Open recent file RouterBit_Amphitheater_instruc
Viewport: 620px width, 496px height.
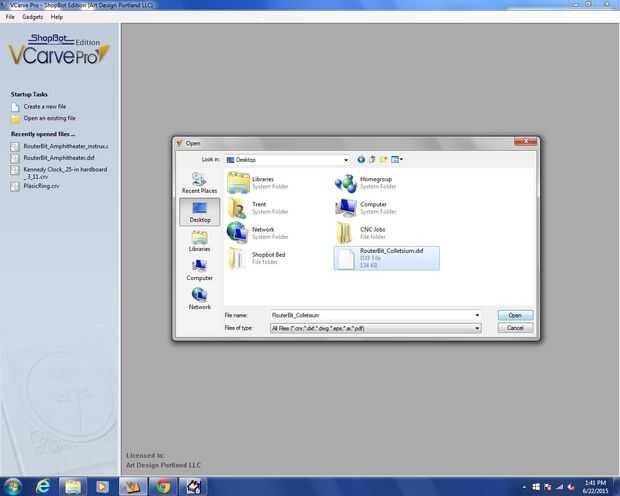[x=60, y=146]
